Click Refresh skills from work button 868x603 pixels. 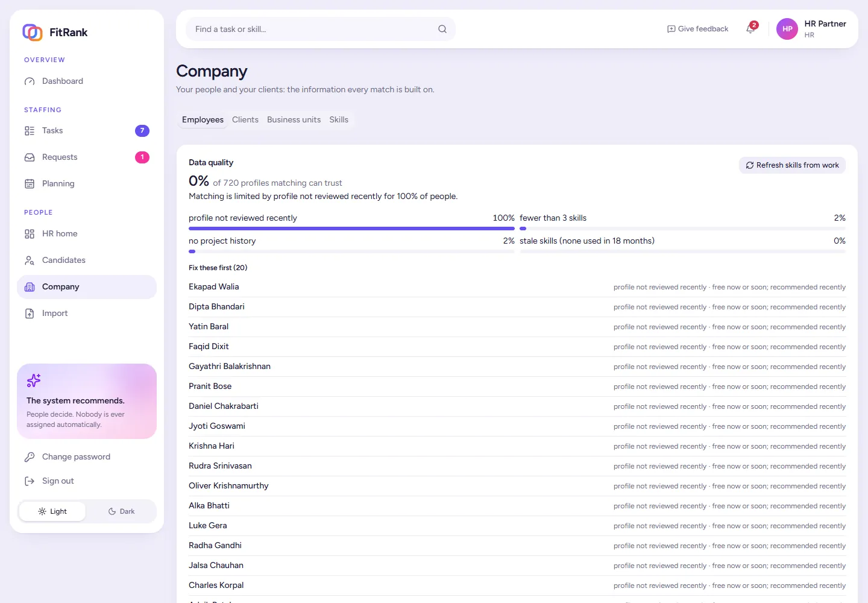coord(792,165)
